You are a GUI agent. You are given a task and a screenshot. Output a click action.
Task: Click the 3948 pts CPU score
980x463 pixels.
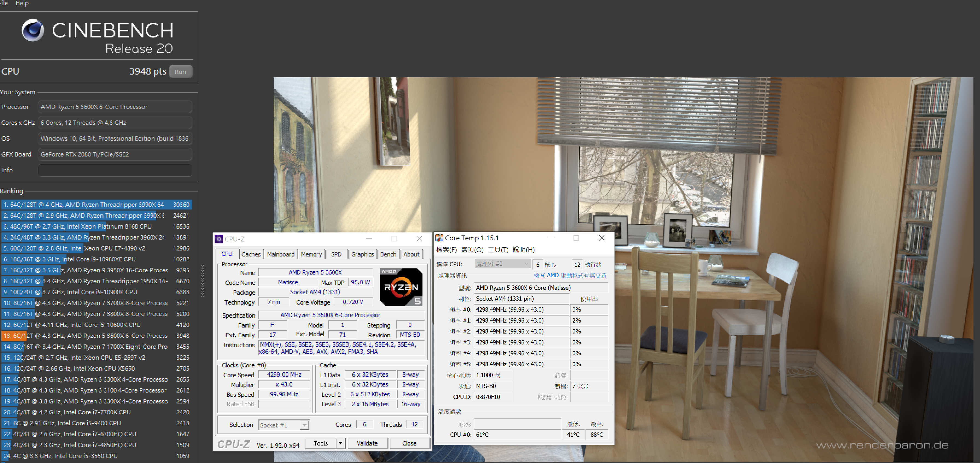point(148,72)
